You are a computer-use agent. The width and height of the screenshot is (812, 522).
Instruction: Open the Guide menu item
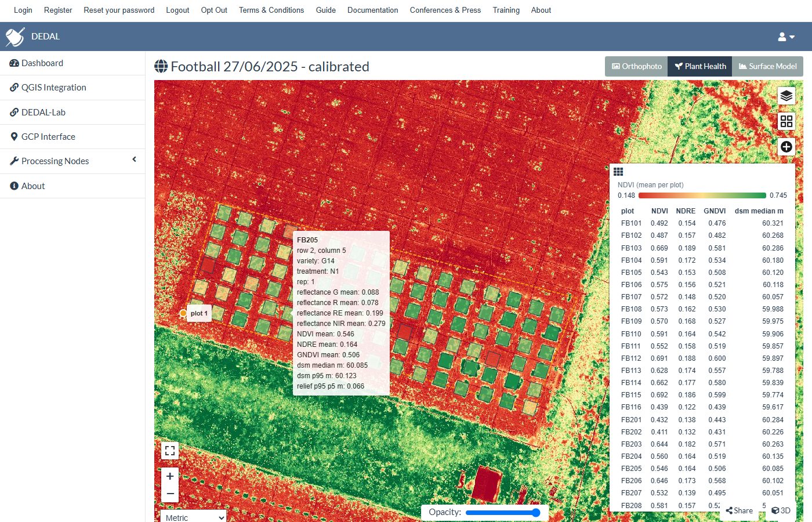(x=326, y=10)
